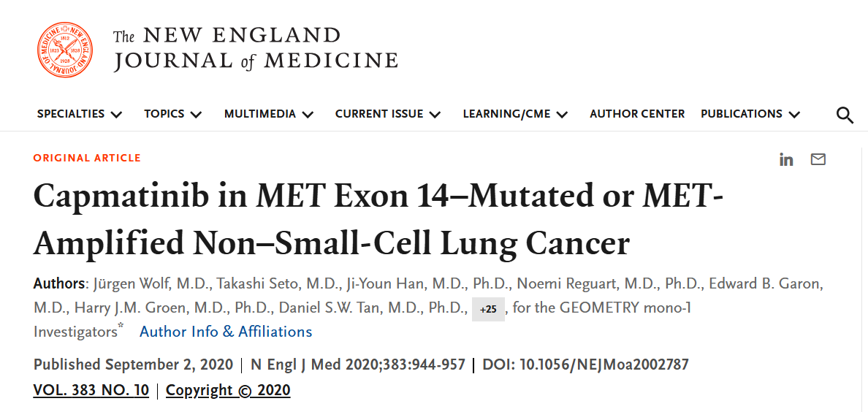868x412 pixels.
Task: Share article via LinkedIn icon
Action: pyautogui.click(x=786, y=160)
